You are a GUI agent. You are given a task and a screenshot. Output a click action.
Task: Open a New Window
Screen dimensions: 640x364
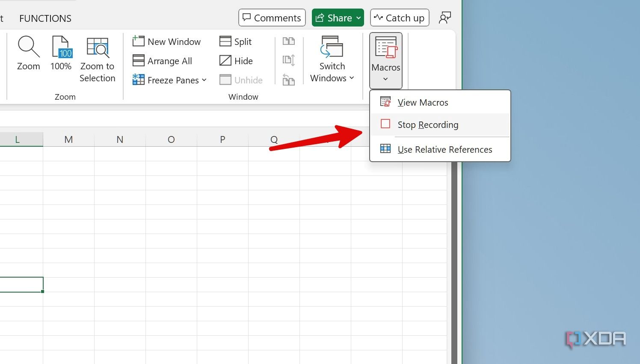coord(167,41)
